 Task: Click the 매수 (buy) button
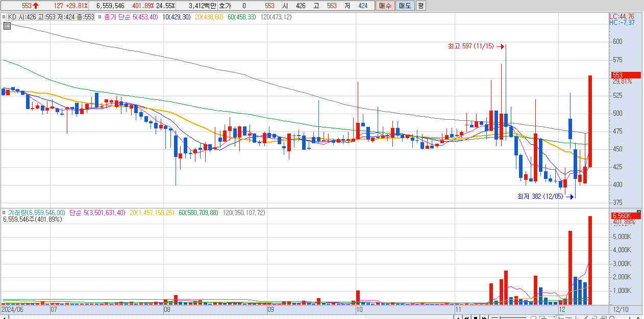[384, 6]
